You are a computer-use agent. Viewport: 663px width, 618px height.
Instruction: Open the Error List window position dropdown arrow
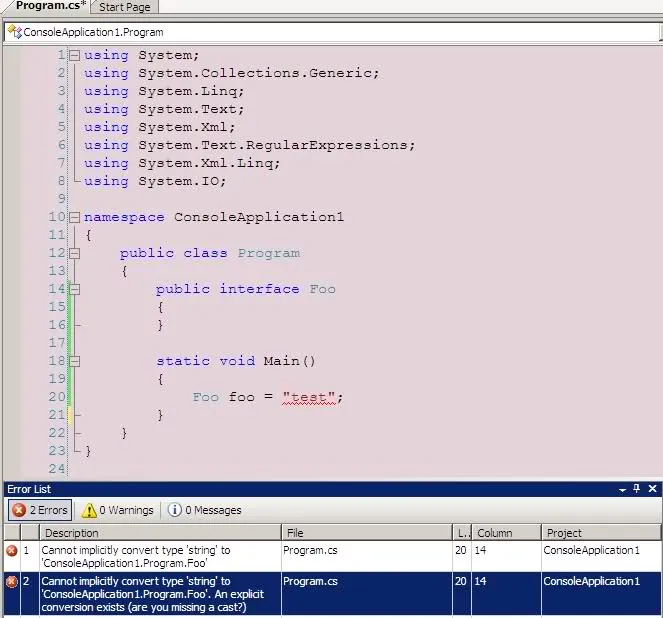622,489
